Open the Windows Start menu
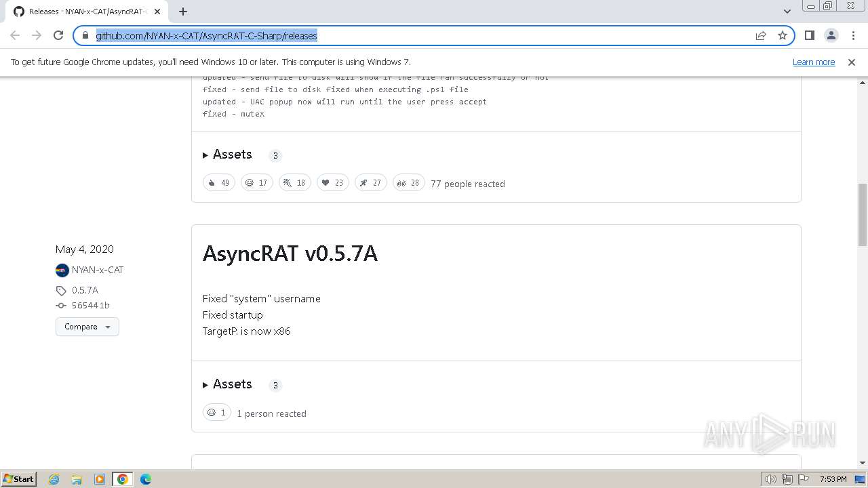This screenshot has width=868, height=488. point(19,479)
